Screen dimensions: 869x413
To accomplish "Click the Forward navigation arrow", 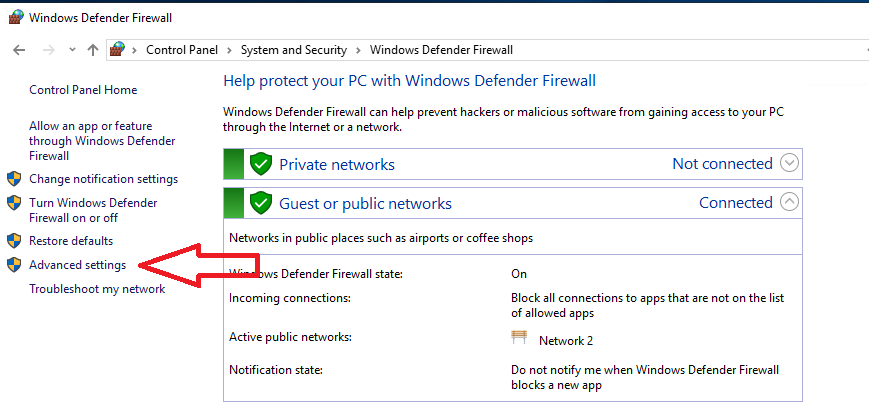I will pyautogui.click(x=49, y=50).
